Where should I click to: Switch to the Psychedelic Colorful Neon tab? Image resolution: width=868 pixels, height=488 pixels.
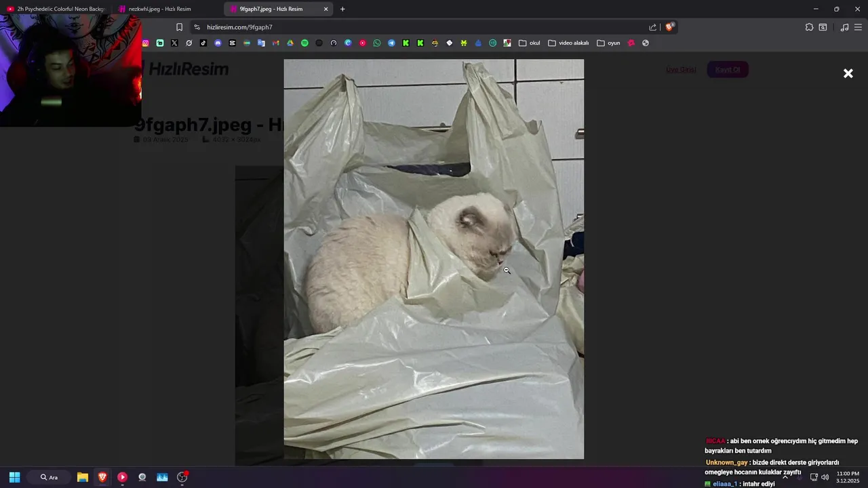(56, 9)
